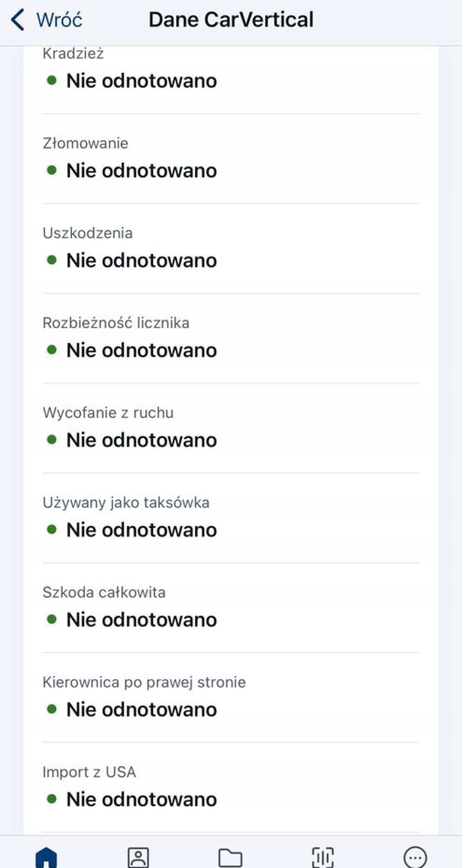Tap the green dot under Rozbieżność licznika
Screen dimensions: 462x868
click(x=51, y=350)
